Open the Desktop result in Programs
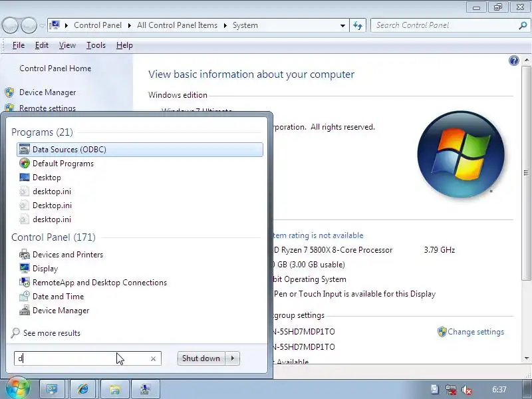Viewport: 532px width, 399px height. pos(140,178)
